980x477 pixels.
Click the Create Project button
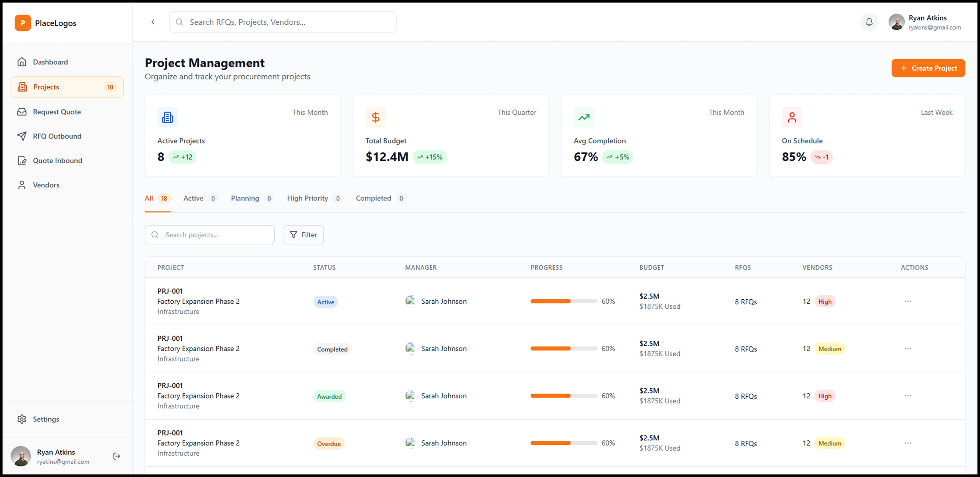point(928,68)
